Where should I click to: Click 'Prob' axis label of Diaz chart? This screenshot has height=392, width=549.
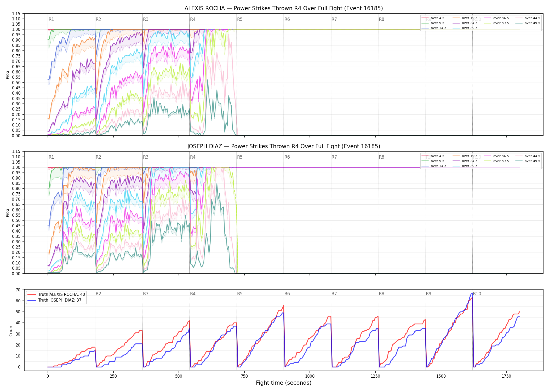pyautogui.click(x=8, y=213)
